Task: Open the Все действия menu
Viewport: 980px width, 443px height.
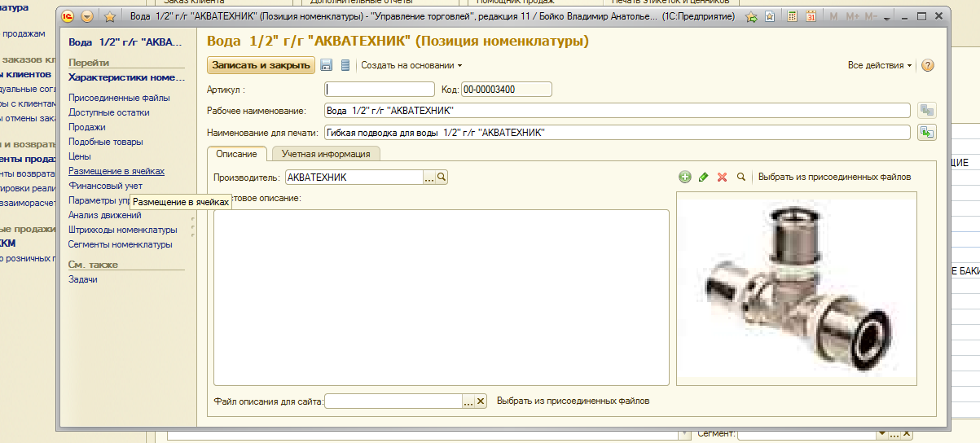Action: coord(880,65)
